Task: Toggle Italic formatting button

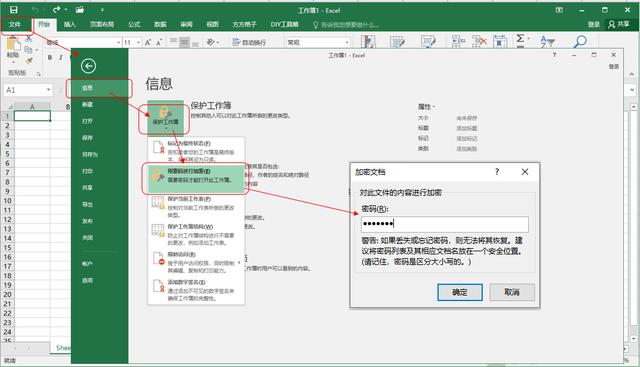Action: pyautogui.click(x=60, y=58)
